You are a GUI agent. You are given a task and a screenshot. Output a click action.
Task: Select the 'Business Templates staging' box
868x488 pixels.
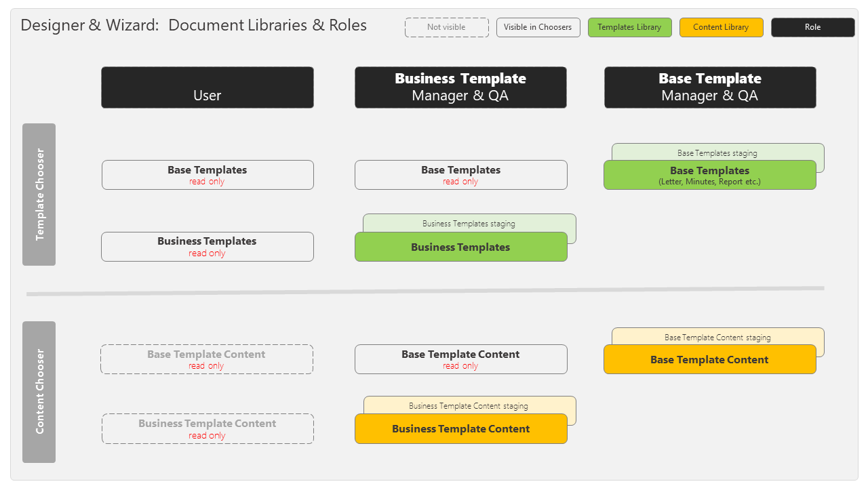pos(469,223)
